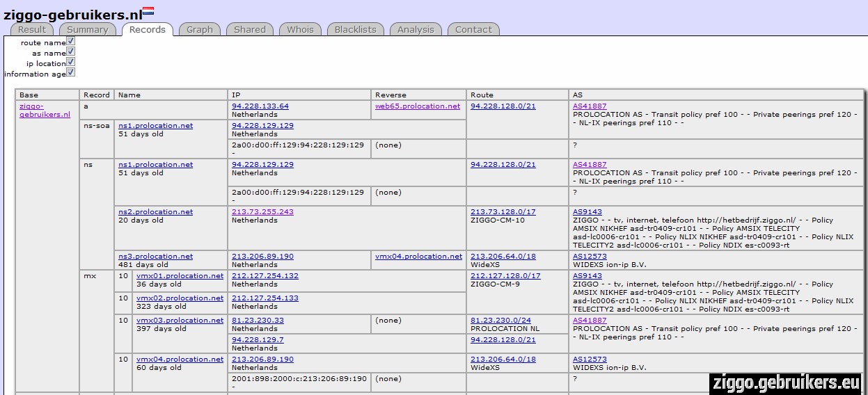Image resolution: width=868 pixels, height=395 pixels.
Task: Open IP link 212.127.254.133
Action: [265, 298]
